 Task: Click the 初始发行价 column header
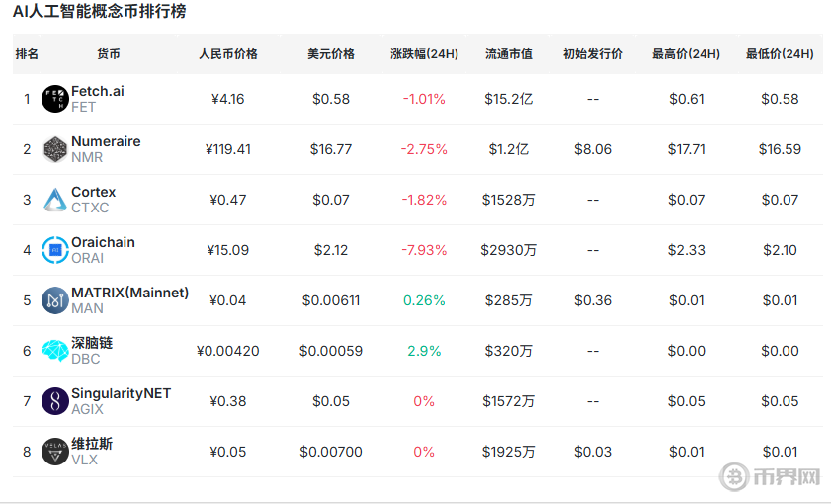[592, 54]
